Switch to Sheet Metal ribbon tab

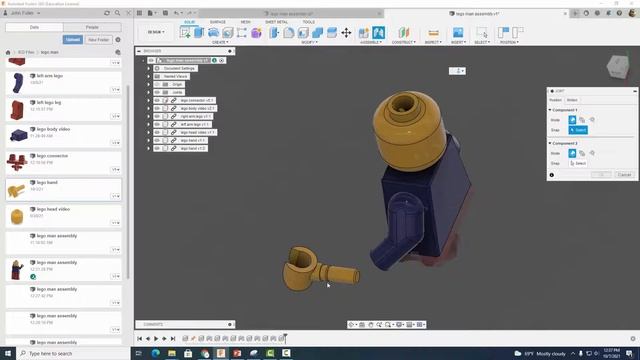pos(276,22)
